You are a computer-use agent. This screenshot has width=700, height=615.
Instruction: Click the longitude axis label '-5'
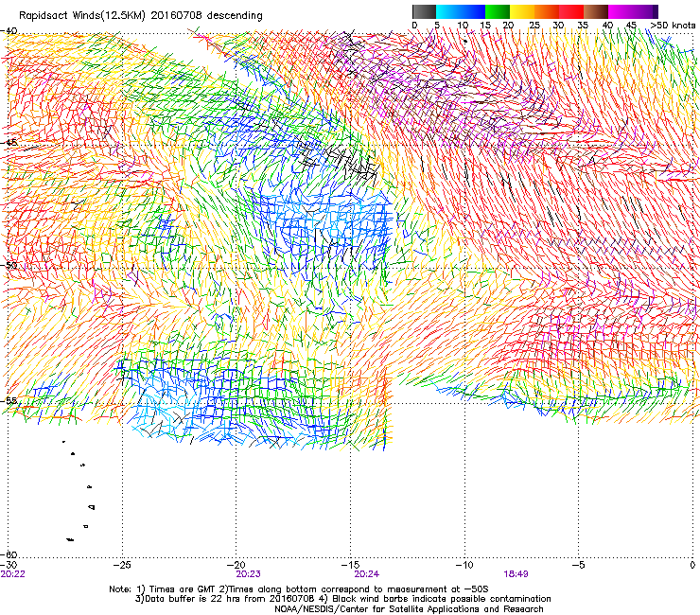click(x=579, y=565)
